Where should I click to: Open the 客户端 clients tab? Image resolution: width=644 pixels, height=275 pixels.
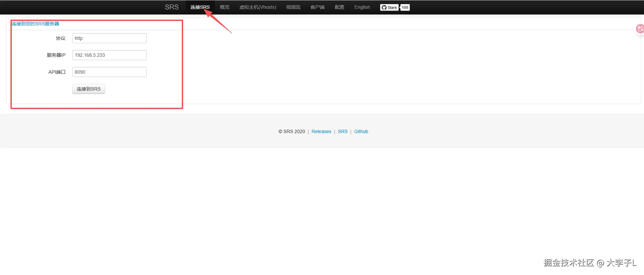(x=318, y=7)
